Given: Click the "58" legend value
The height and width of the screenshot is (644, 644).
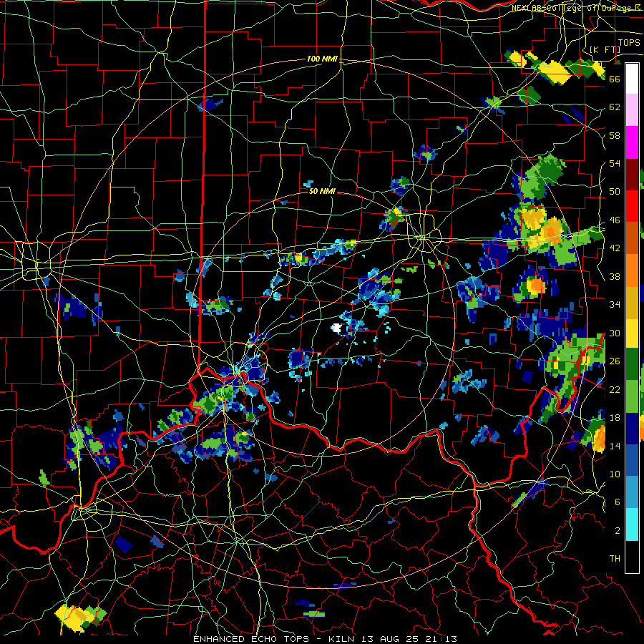Looking at the screenshot, I should (615, 135).
